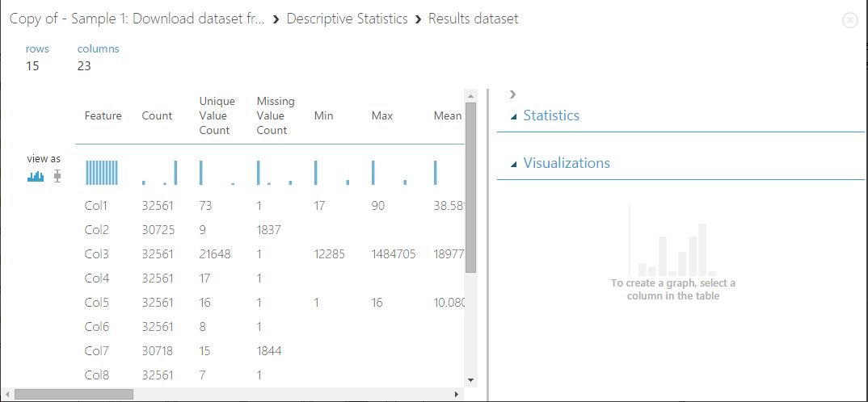Click the Count column mini chart
This screenshot has height=402, width=868.
point(159,173)
